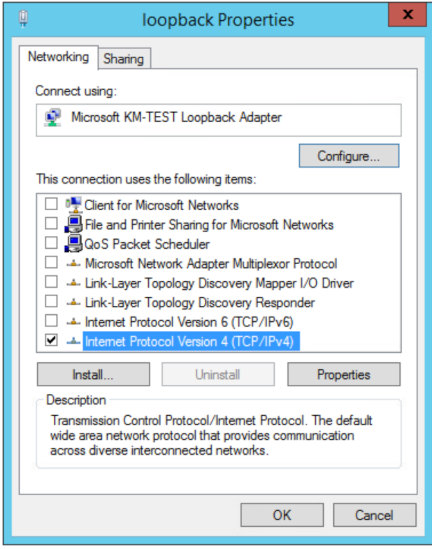Click the Install... button
The width and height of the screenshot is (432, 549).
pos(93,375)
